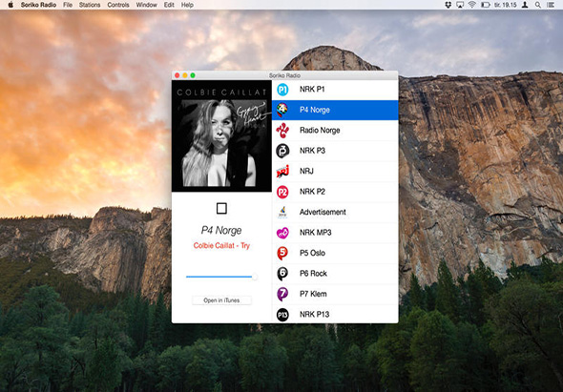563x392 pixels.
Task: Open the File menu
Action: click(x=68, y=5)
